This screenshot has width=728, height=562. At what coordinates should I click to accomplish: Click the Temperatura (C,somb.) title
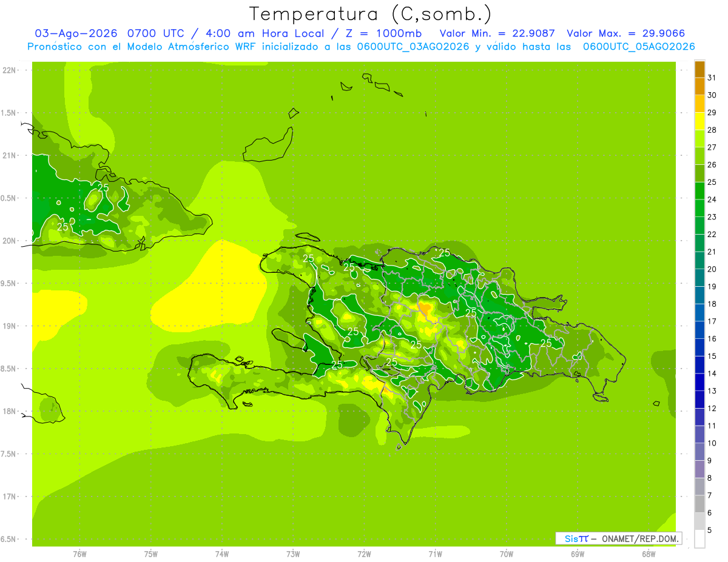point(370,13)
